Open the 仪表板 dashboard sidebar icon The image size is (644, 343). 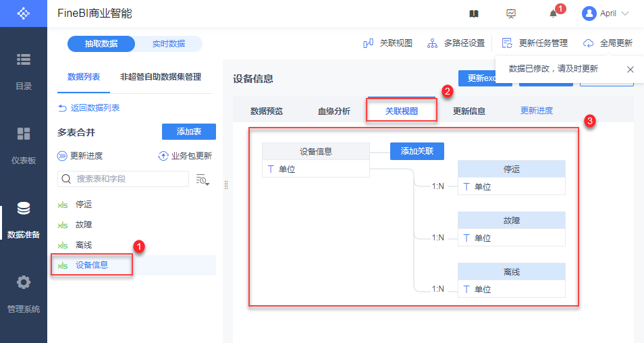[x=24, y=134]
